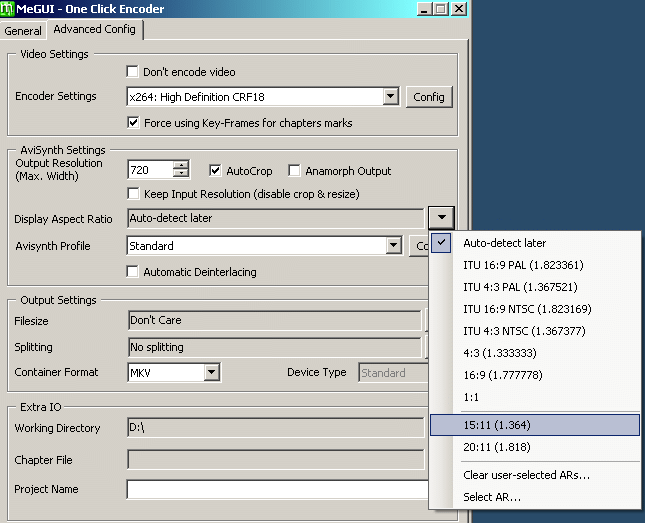Choose the 1:1 aspect ratio
645x523 pixels.
tap(534, 397)
